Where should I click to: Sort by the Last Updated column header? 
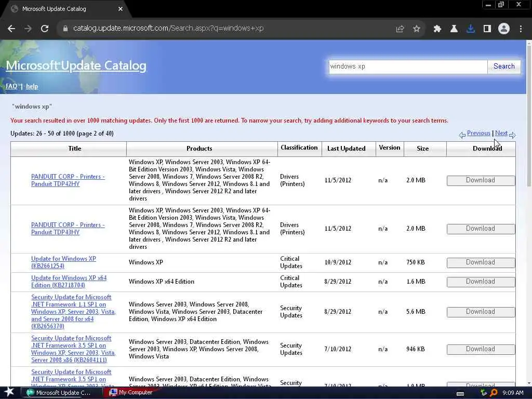347,149
